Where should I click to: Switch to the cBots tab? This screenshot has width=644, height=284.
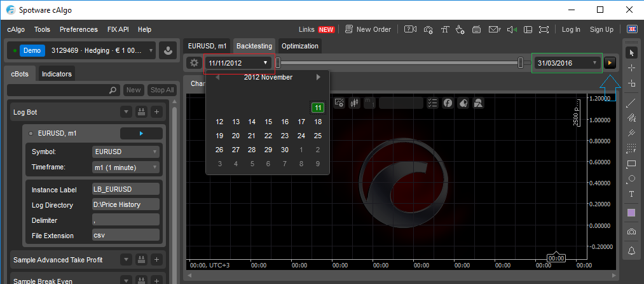(20, 74)
